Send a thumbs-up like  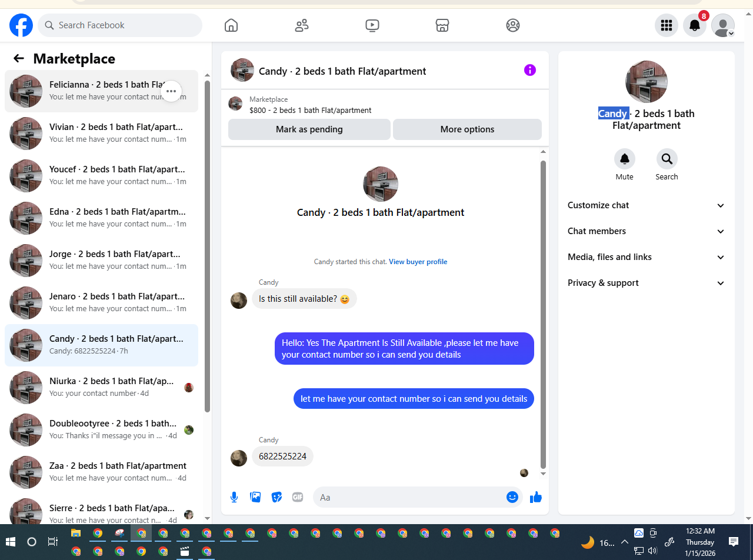(x=536, y=497)
